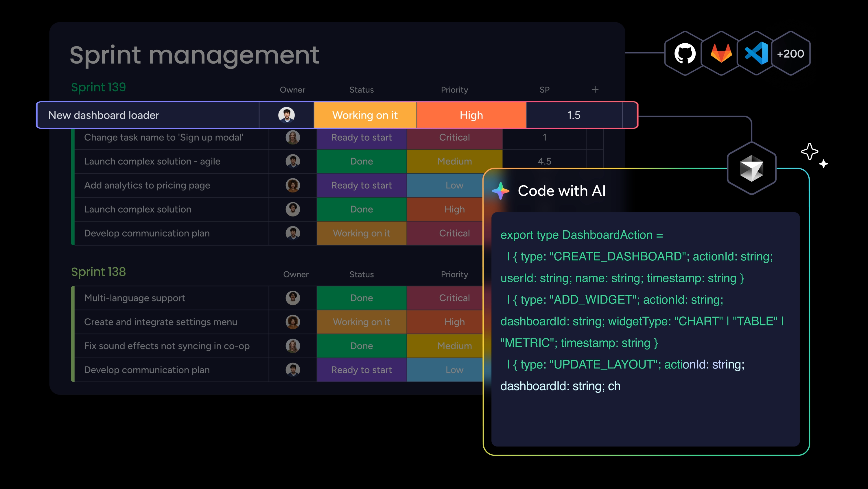This screenshot has height=489, width=868.
Task: Collapse the Sprint 139 group heading
Action: 98,87
